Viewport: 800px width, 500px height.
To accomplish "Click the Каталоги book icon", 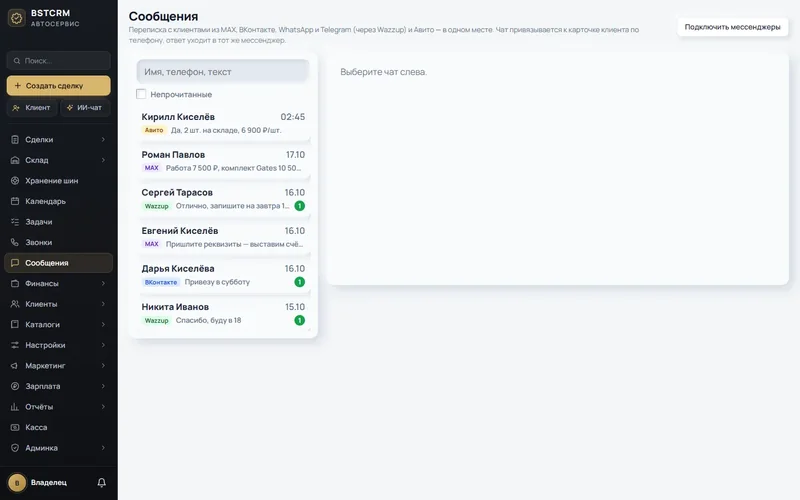I will [15, 324].
